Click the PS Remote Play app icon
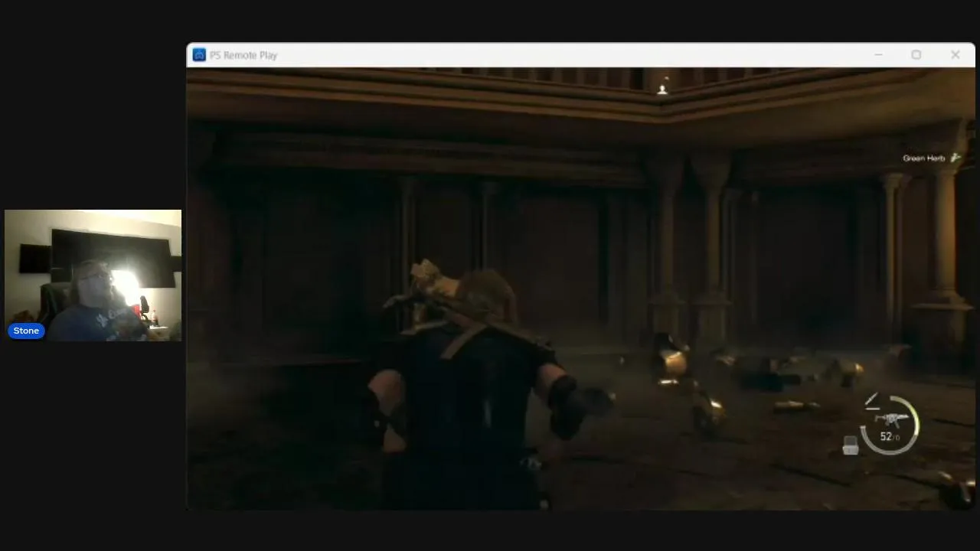This screenshot has width=980, height=551. click(199, 54)
